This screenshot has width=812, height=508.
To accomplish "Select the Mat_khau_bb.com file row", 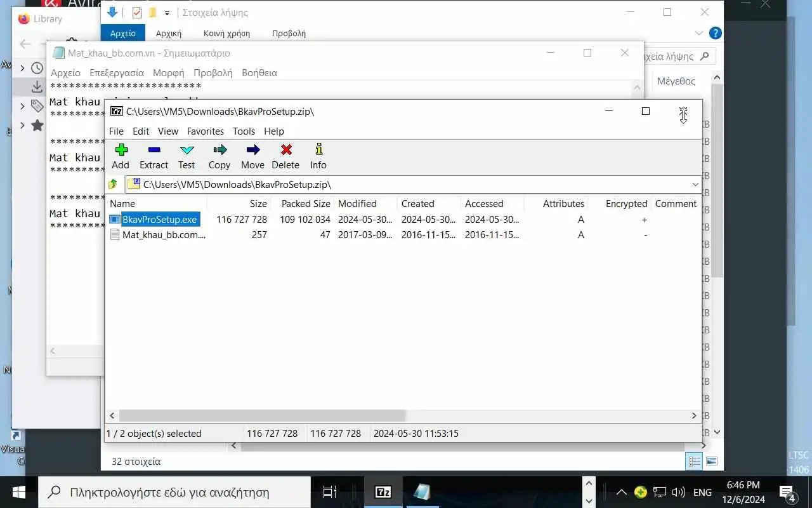I will 403,234.
